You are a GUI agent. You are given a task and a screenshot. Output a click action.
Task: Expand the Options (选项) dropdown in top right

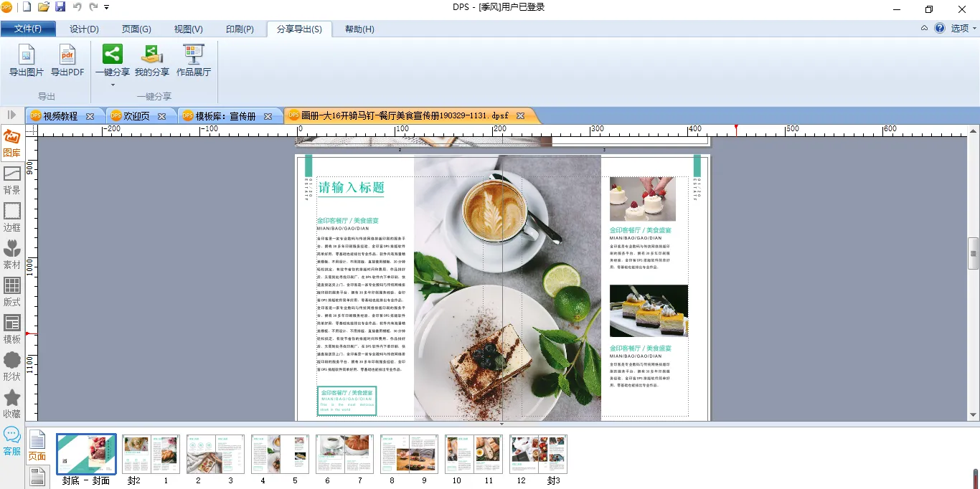(963, 29)
